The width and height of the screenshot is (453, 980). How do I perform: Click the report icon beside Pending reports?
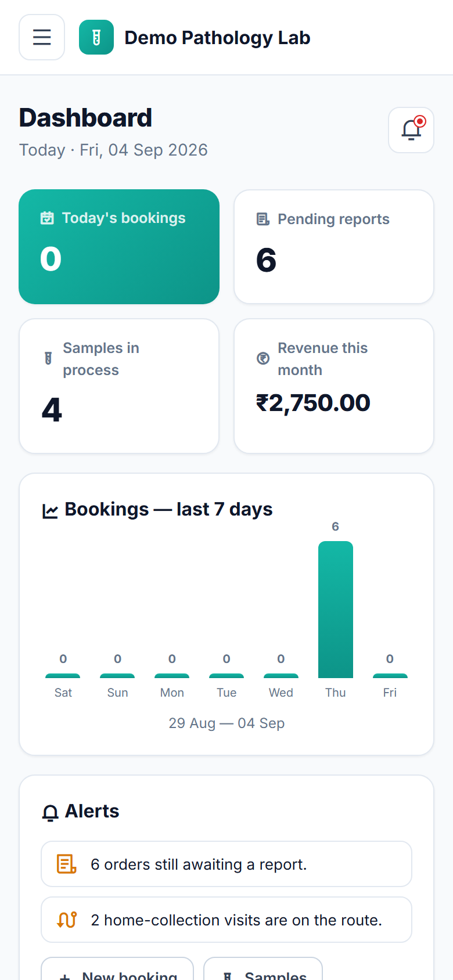[x=263, y=219]
